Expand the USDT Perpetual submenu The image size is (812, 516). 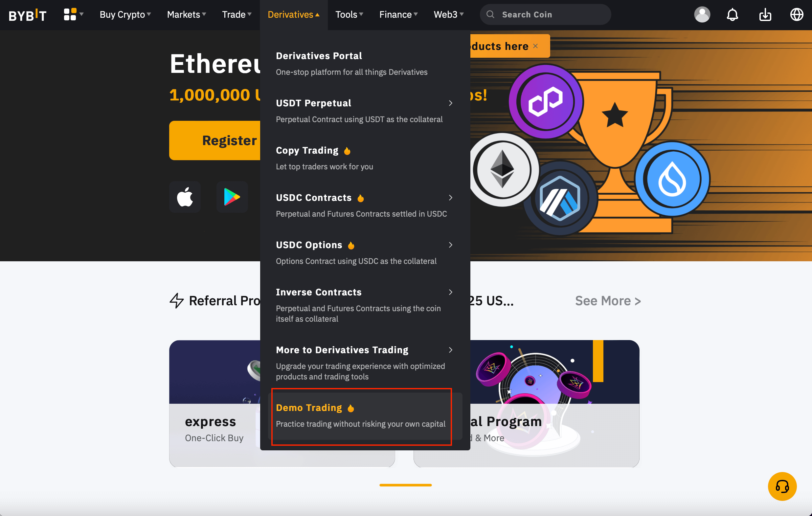point(451,103)
